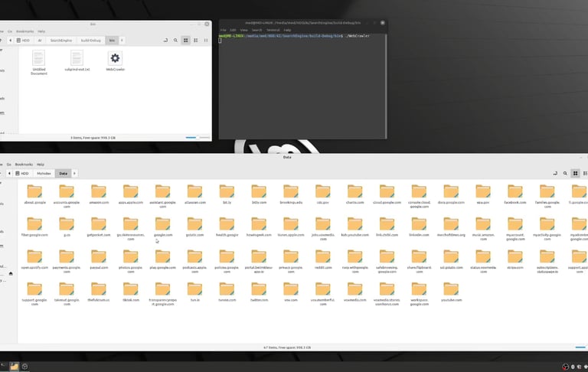The image size is (588, 372).
Task: Select the Untitled Document file in bin window
Action: (38, 63)
